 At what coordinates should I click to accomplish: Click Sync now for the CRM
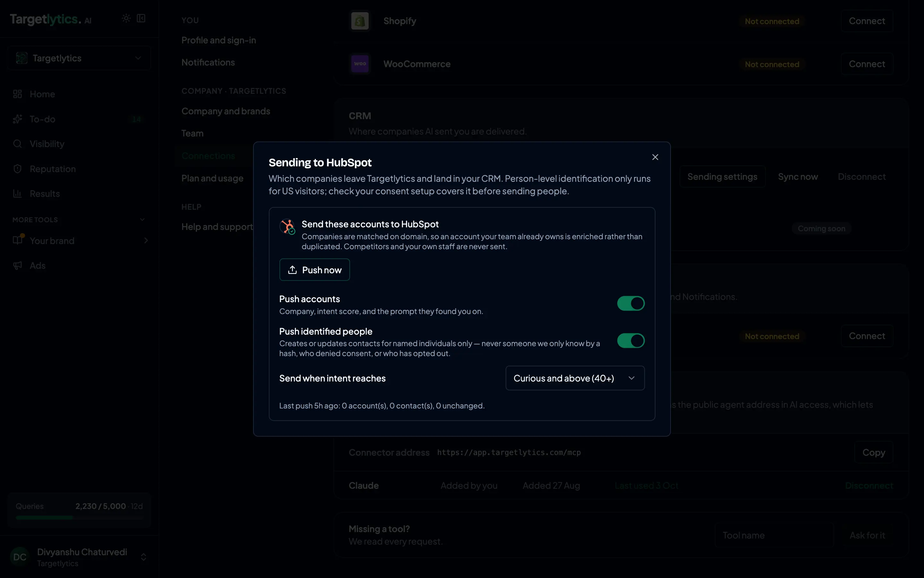pos(798,177)
